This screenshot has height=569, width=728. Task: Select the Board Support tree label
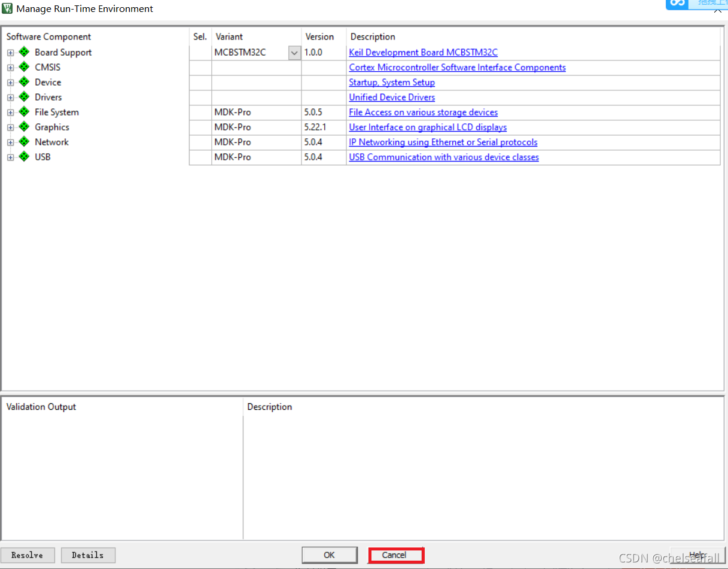click(63, 53)
